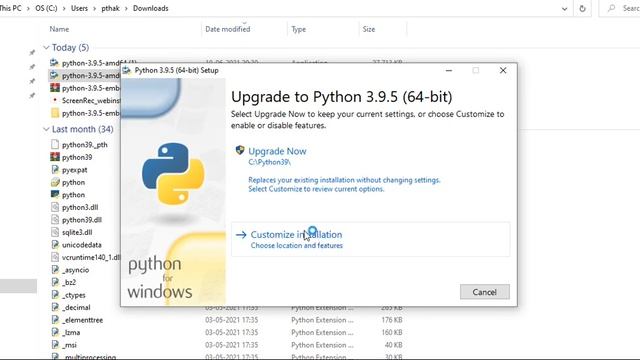Select the yellow python file icon
This screenshot has width=640, height=360.
click(x=55, y=182)
